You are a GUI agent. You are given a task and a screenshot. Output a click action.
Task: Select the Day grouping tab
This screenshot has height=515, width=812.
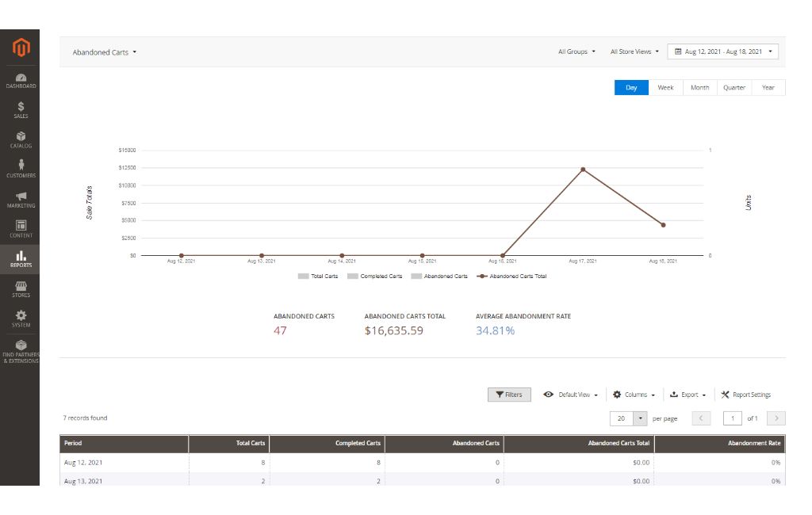631,87
